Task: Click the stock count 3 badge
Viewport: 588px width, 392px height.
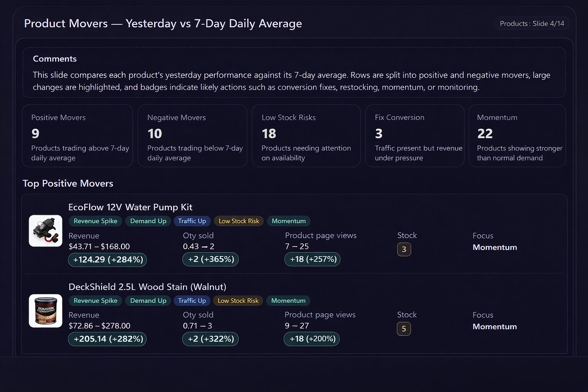Action: tap(404, 250)
